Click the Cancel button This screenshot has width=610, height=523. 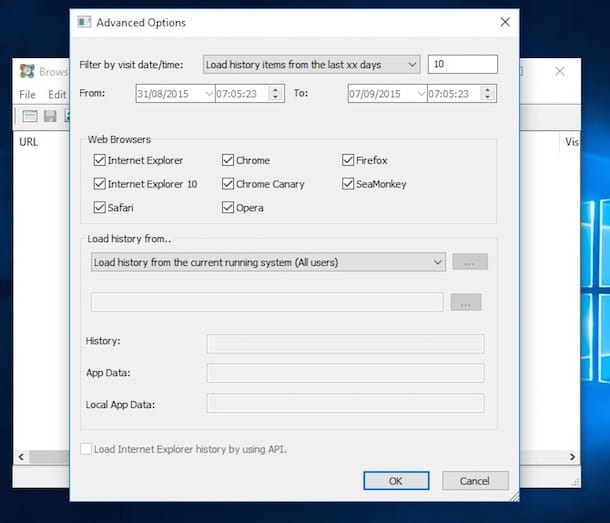click(x=475, y=481)
